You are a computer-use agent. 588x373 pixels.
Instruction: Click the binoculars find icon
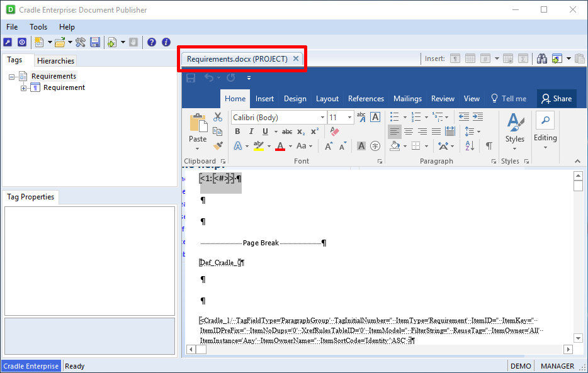pyautogui.click(x=542, y=58)
